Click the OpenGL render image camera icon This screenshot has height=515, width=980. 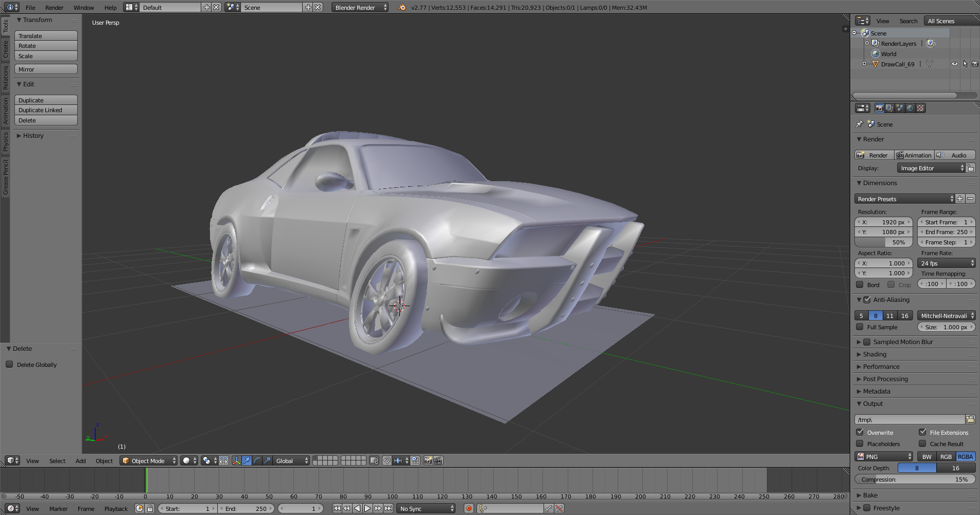[428, 460]
